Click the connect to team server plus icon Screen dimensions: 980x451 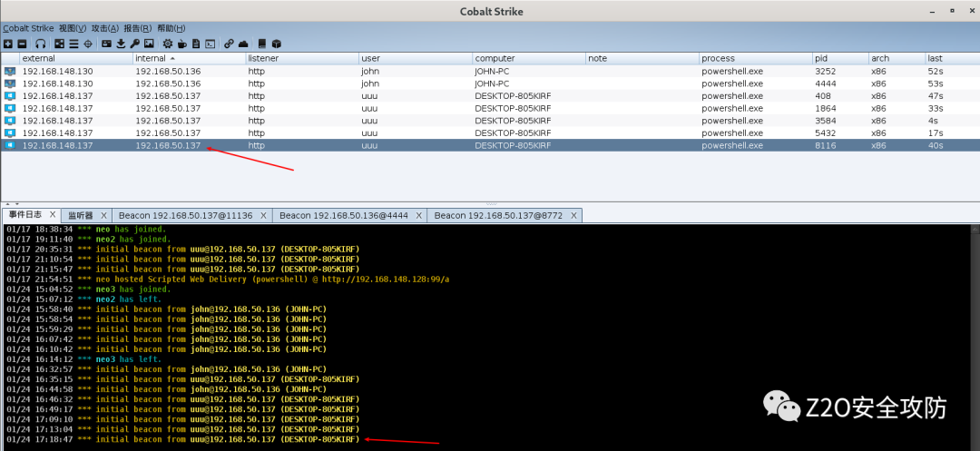pos(8,44)
